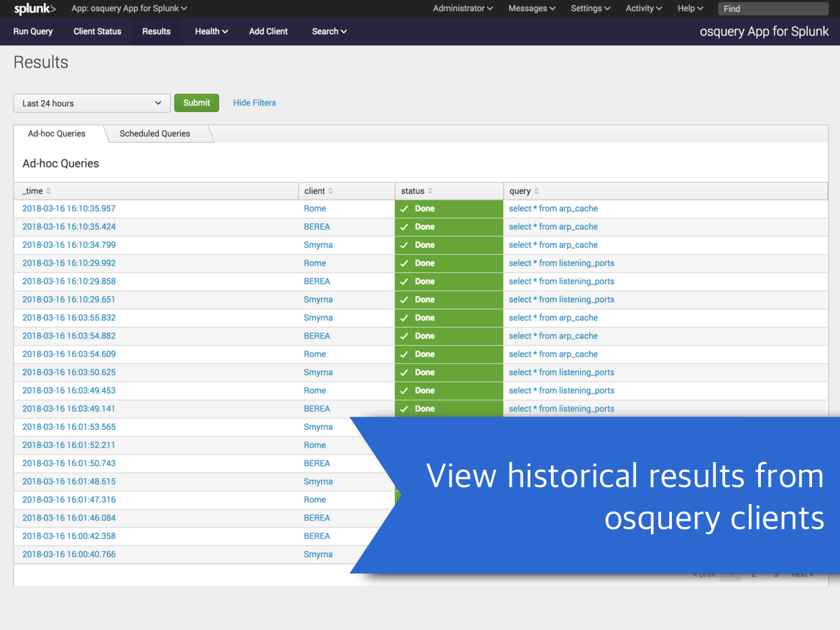Click timestamp 2018-03-16 16:00:40.766
This screenshot has width=840, height=630.
(x=69, y=554)
